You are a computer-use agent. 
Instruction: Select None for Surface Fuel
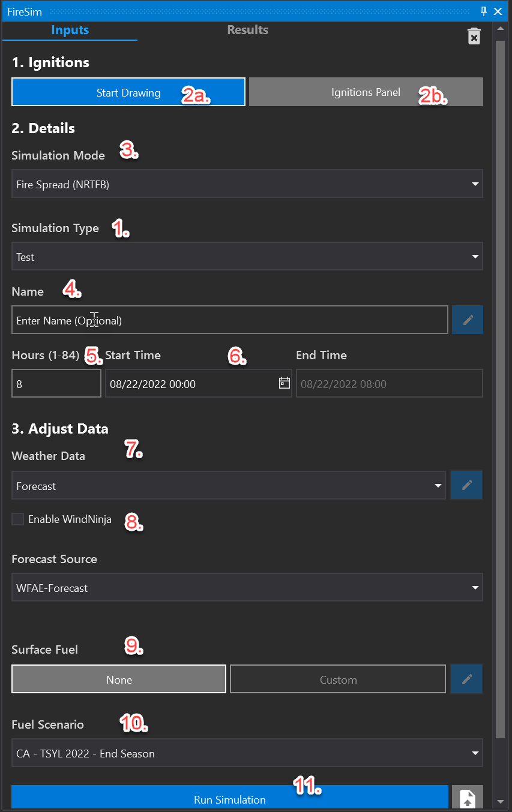[119, 679]
